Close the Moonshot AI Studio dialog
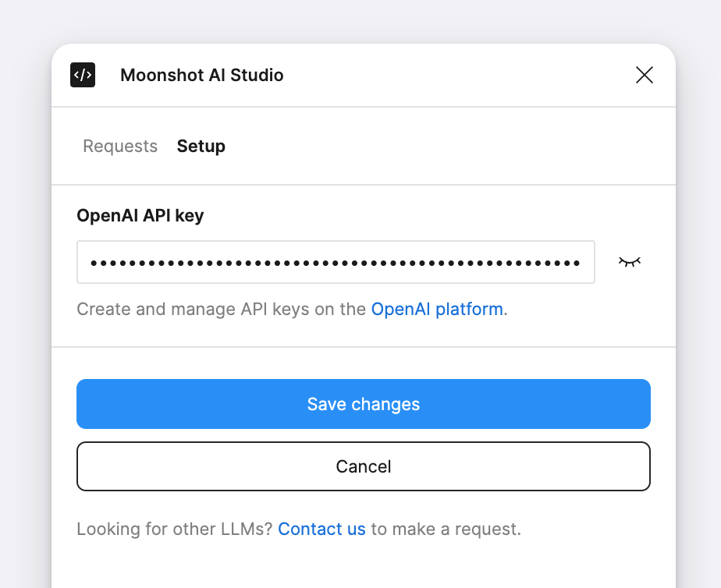 (645, 75)
